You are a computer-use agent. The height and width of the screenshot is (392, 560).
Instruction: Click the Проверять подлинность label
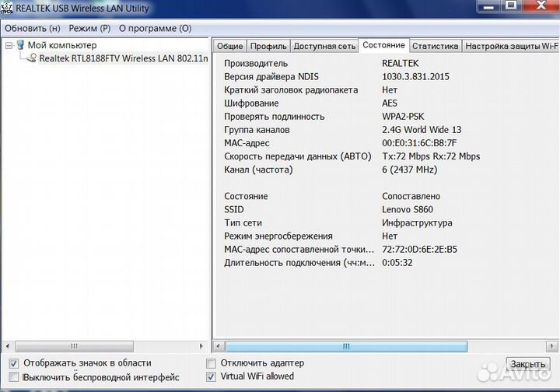point(274,117)
